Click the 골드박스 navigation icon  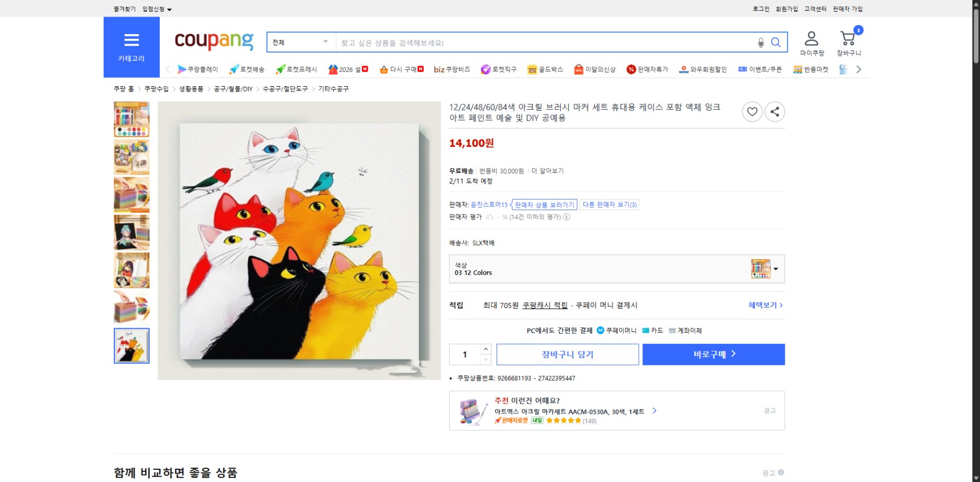533,69
